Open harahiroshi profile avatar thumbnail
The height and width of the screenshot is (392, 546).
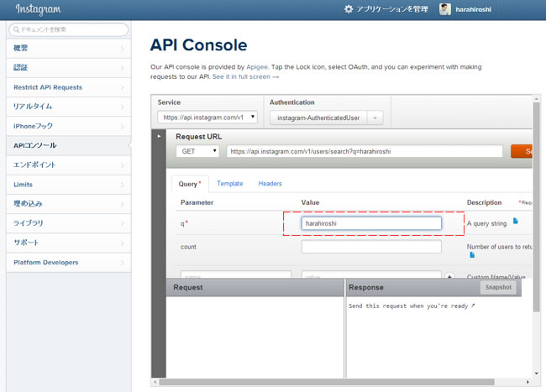[444, 9]
